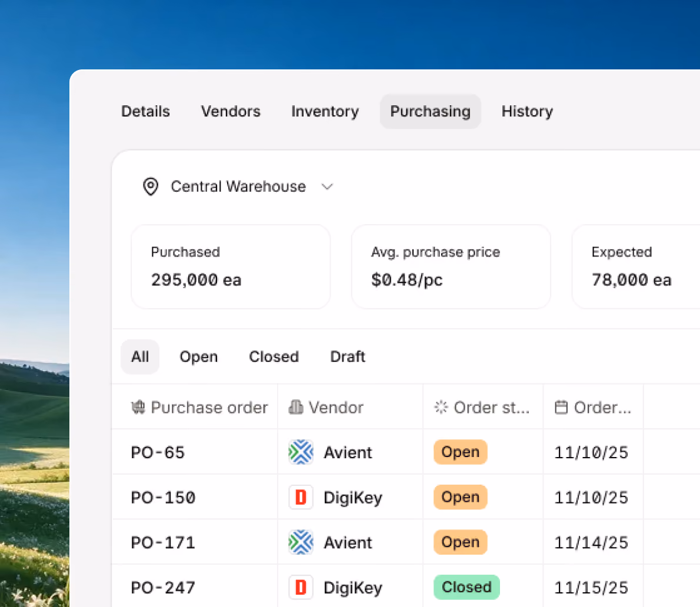Image resolution: width=700 pixels, height=607 pixels.
Task: Click order date 11/15/25 in PO-247 row
Action: point(591,588)
